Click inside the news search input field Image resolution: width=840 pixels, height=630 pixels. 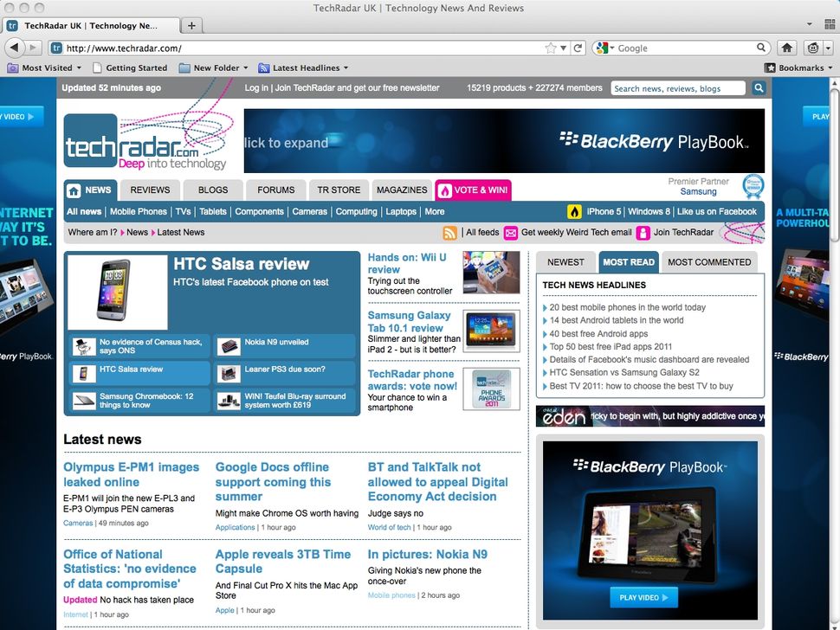(x=678, y=87)
